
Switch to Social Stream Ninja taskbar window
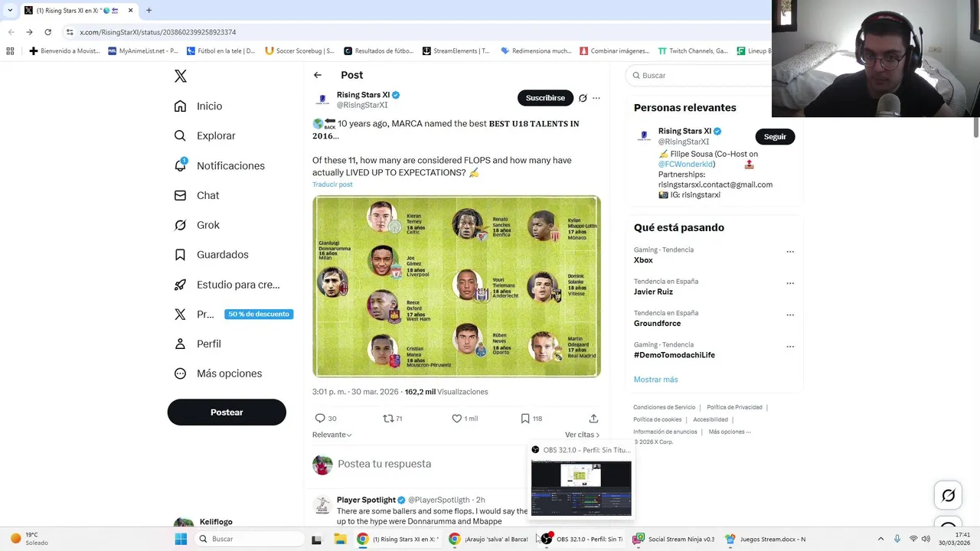tap(674, 539)
